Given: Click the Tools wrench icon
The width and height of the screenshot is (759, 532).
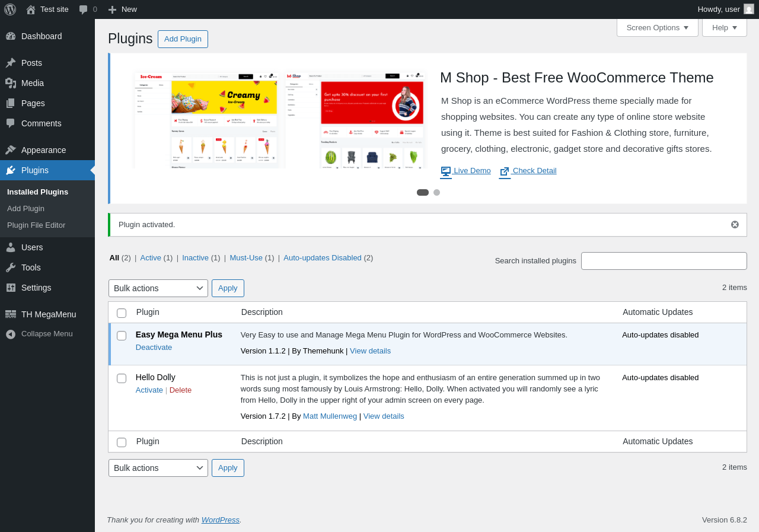Looking at the screenshot, I should point(11,267).
